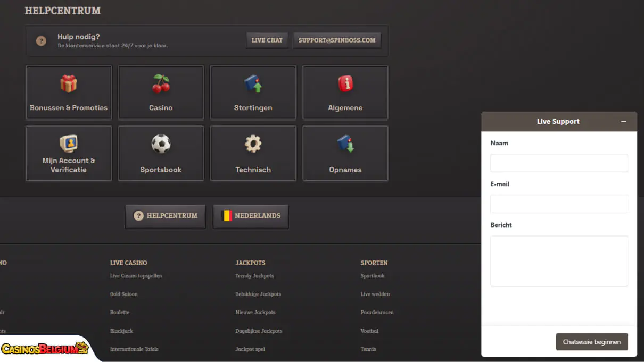Open the Live wedden link under Sporten
The image size is (644, 362).
click(x=375, y=294)
